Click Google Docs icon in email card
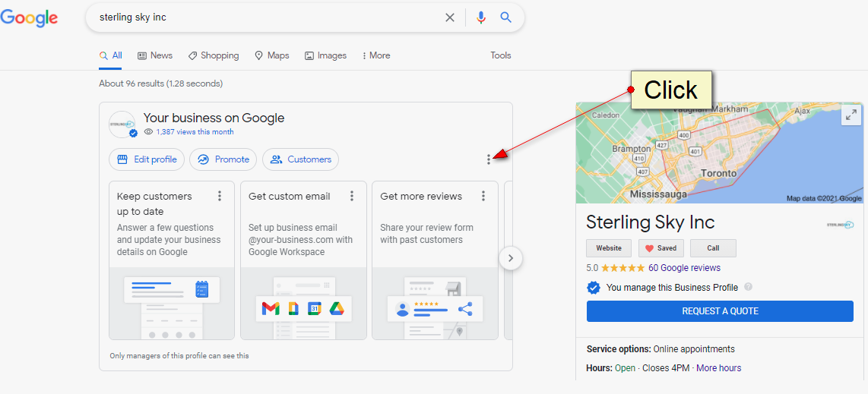 pyautogui.click(x=293, y=309)
